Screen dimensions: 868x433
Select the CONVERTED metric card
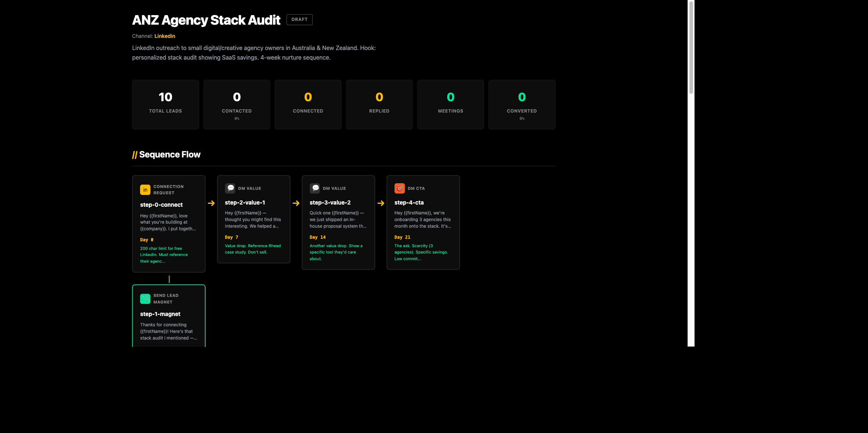[x=521, y=104]
